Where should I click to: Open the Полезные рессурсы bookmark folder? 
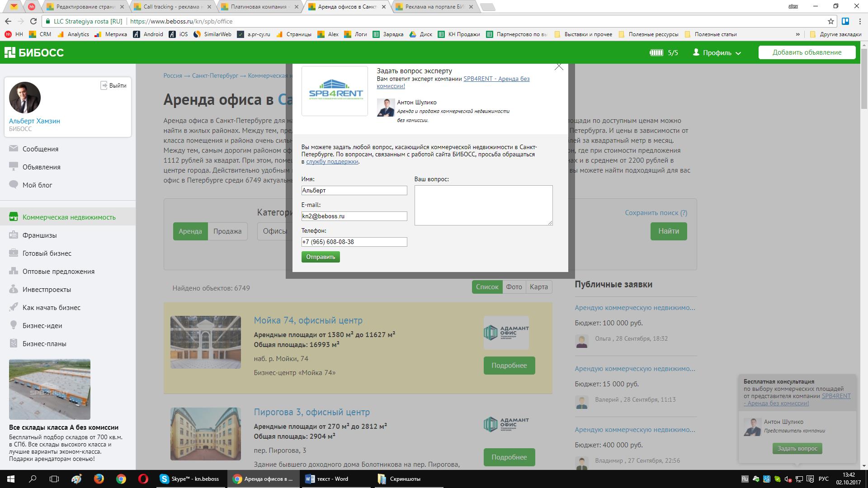tap(648, 34)
